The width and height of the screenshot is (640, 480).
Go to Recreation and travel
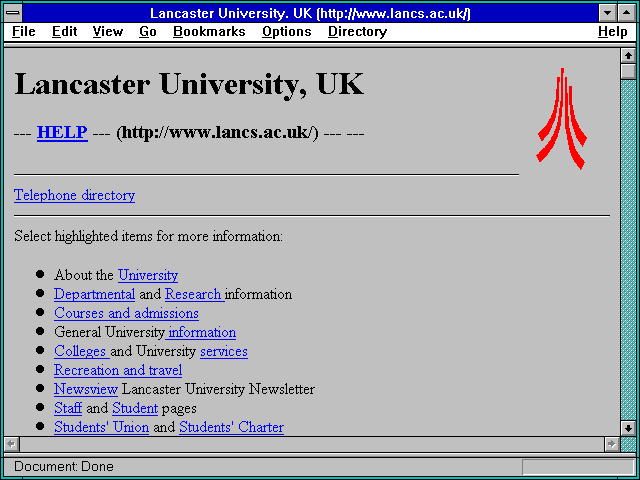coord(118,370)
